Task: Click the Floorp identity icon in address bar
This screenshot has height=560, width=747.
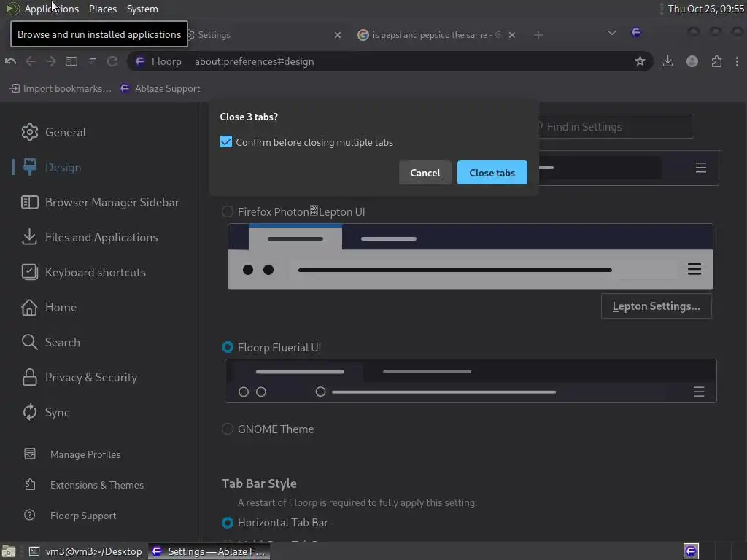Action: tap(139, 61)
